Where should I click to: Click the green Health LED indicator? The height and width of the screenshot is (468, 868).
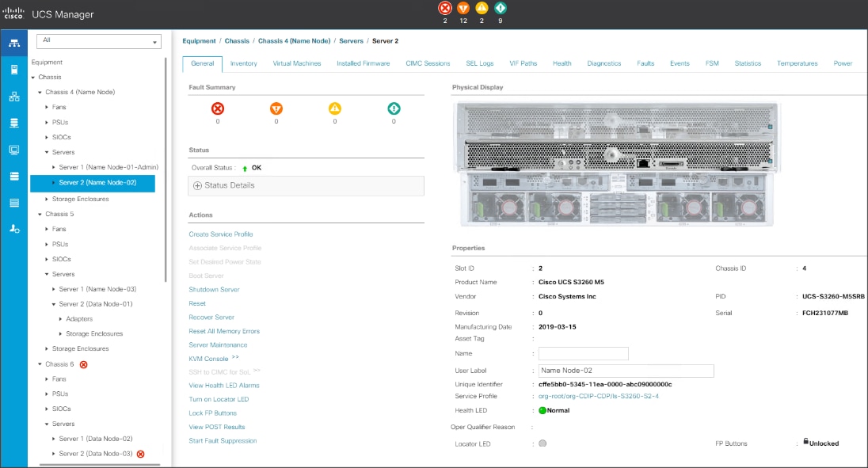[x=542, y=410]
